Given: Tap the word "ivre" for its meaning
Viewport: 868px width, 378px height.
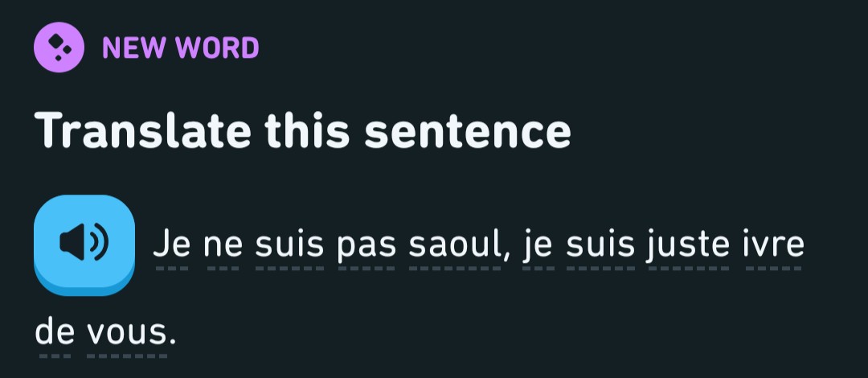Looking at the screenshot, I should click(774, 243).
